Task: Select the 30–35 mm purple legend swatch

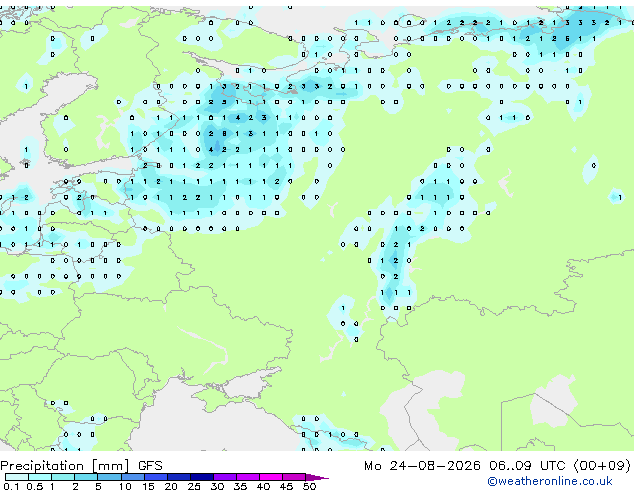Action: (x=224, y=477)
